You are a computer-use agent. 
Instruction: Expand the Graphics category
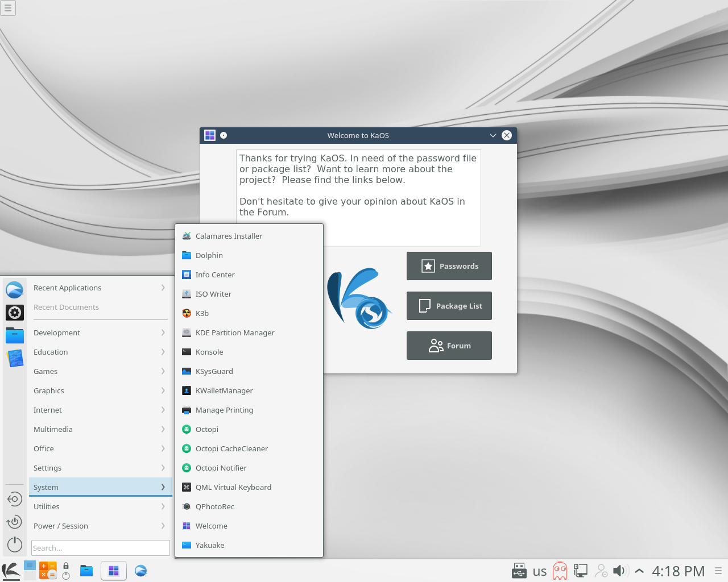100,391
